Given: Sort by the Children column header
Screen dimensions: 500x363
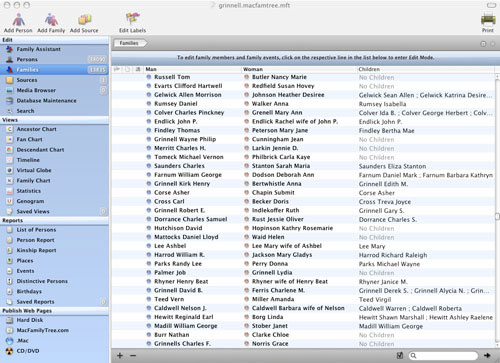Looking at the screenshot, I should (426, 69).
